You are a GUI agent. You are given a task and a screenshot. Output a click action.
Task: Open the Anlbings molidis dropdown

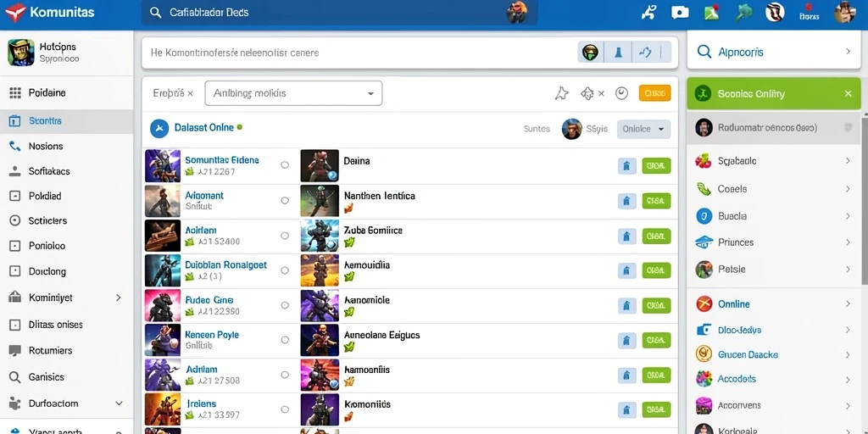293,93
